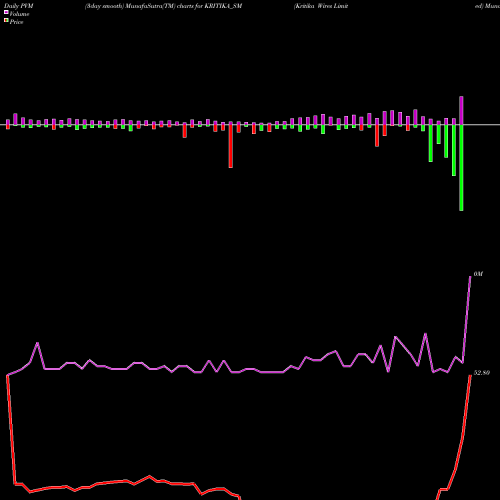
Task: Click the 'Daily PVM' title text
Action: click(19, 6)
